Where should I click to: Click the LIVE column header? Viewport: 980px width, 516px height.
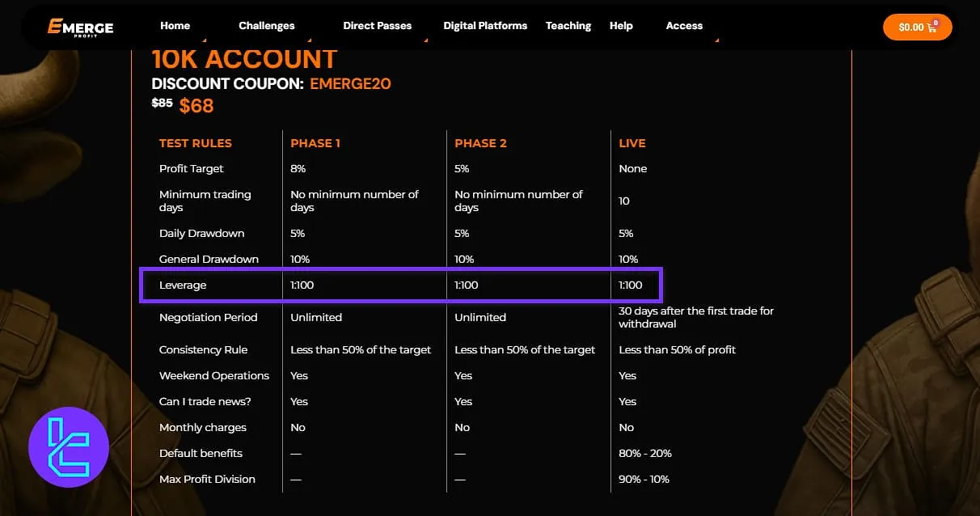(x=632, y=143)
